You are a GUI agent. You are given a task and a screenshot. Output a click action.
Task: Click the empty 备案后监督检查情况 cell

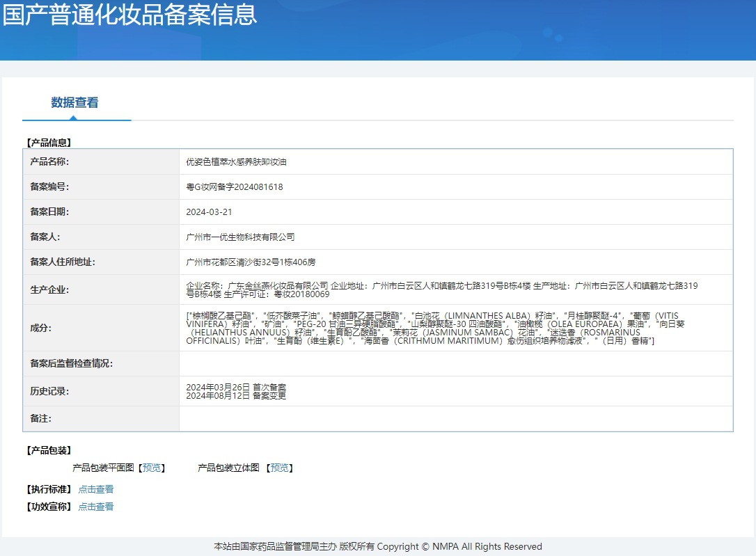tap(456, 364)
